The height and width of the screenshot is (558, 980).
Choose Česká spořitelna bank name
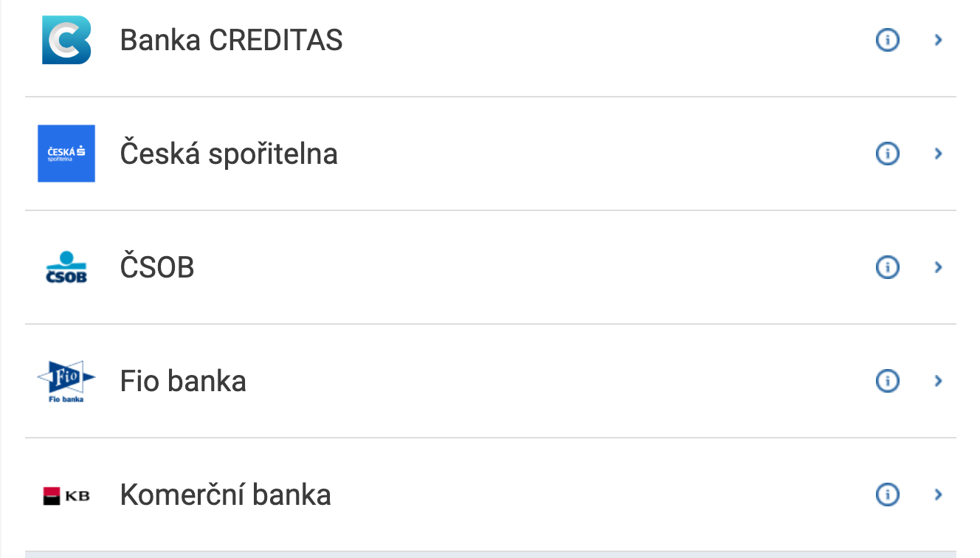pyautogui.click(x=229, y=154)
